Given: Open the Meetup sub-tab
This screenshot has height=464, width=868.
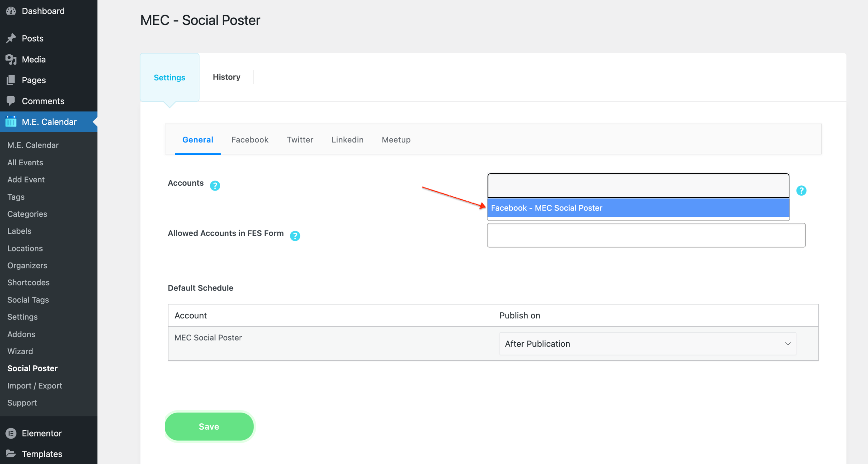Looking at the screenshot, I should click(x=396, y=139).
